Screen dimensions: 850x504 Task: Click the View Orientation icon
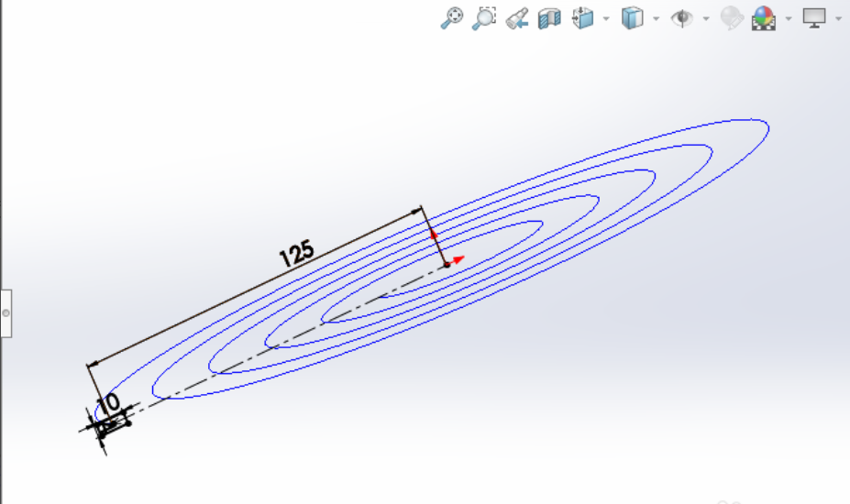point(583,18)
